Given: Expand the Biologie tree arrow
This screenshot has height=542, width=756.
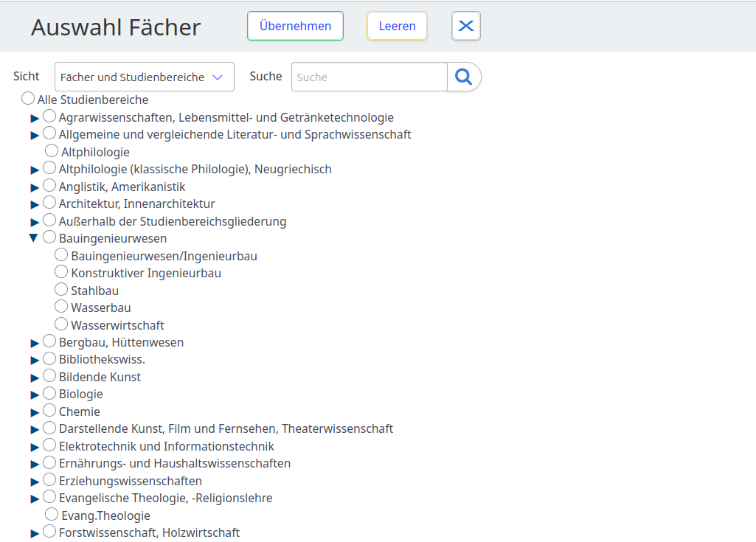Looking at the screenshot, I should tap(35, 395).
